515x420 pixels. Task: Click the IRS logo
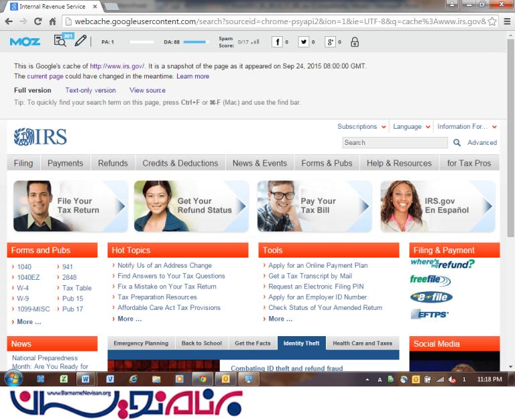point(40,137)
